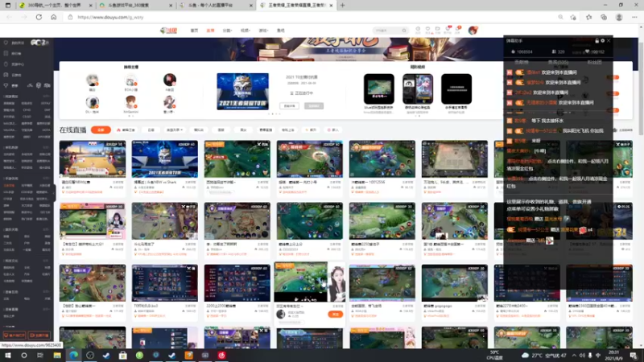Select the orange 直播 nav item
The image size is (644, 362).
point(210,31)
